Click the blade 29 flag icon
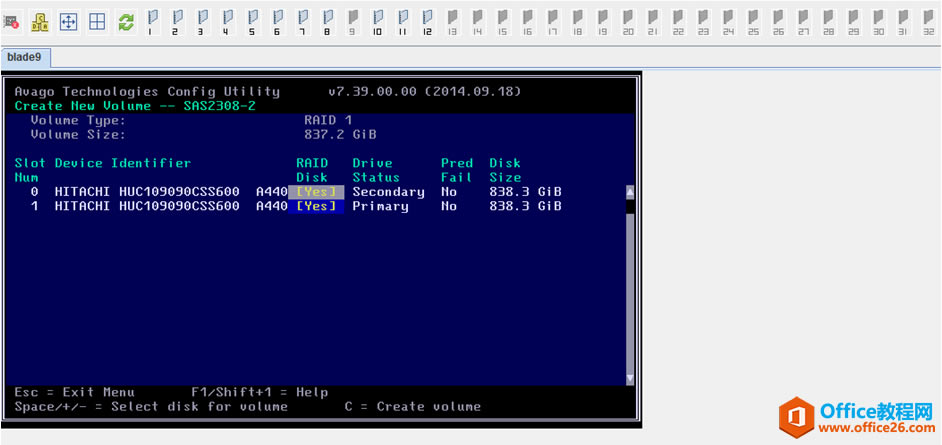 [854, 22]
